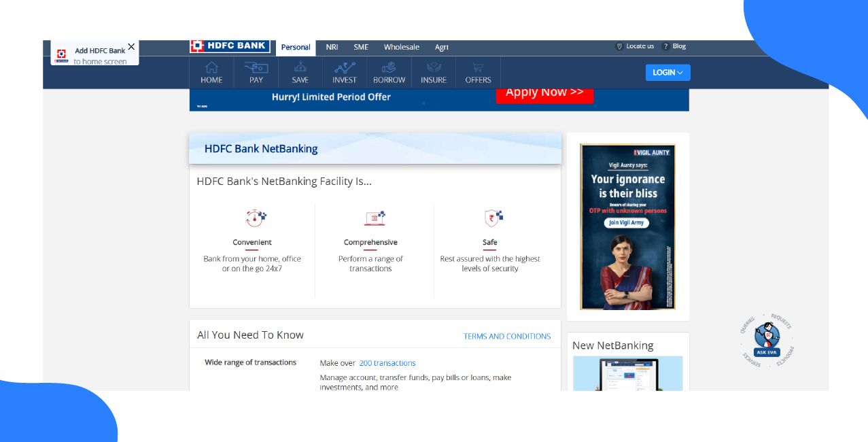Dismiss the Add HDFC Bank home screen prompt

[132, 46]
